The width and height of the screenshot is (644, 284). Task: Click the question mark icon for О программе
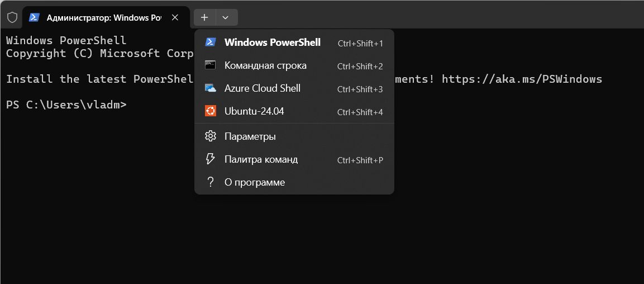(210, 182)
